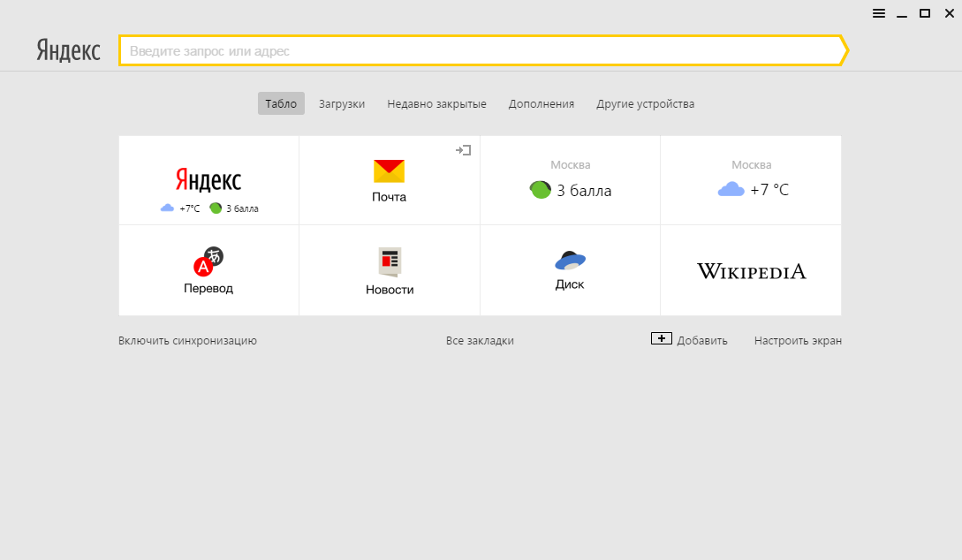Open the red Яндекс homepage tile
This screenshot has height=560, width=962.
click(208, 180)
